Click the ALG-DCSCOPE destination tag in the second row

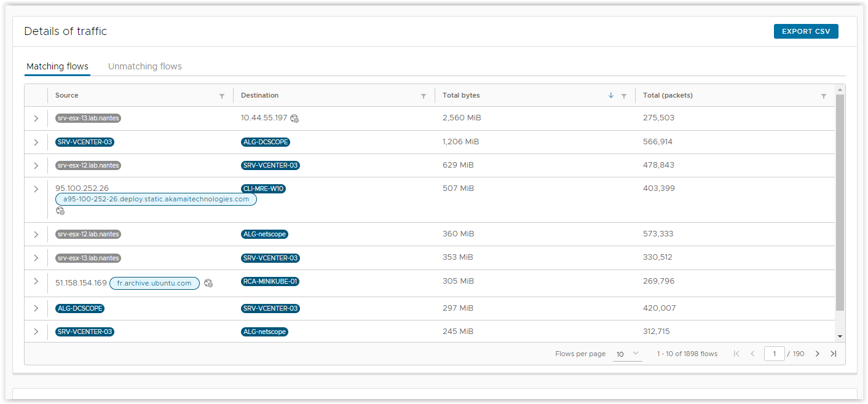(x=266, y=142)
